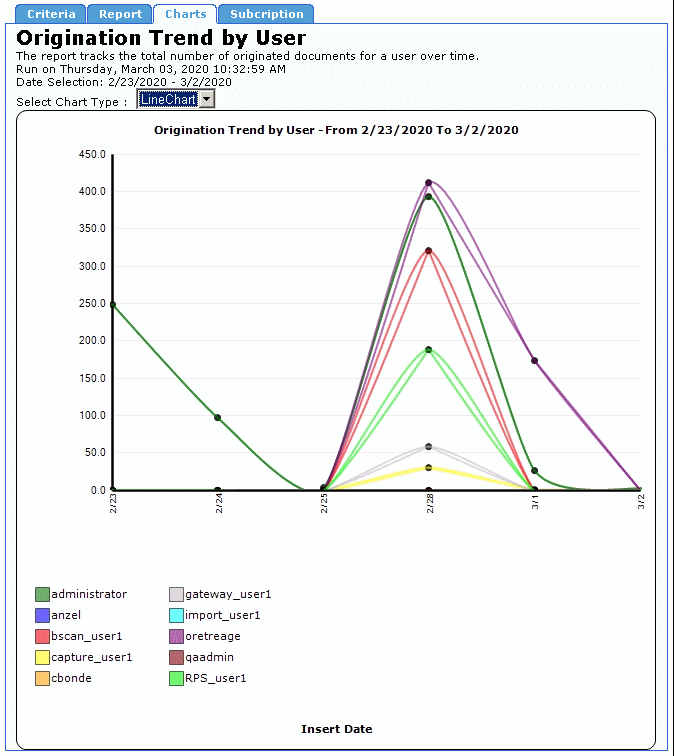
Task: Go to the Subcription tab
Action: point(266,14)
